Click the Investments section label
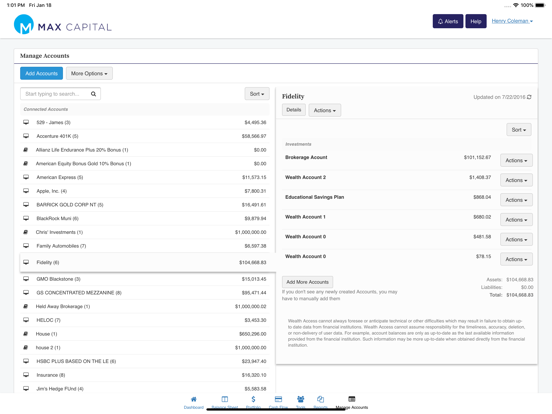The image size is (552, 414). coord(298,144)
